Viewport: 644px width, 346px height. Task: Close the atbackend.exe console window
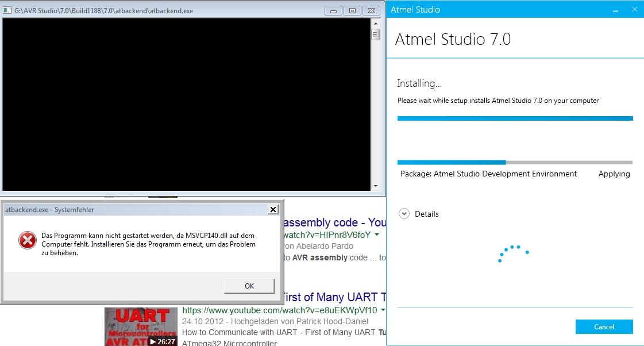pyautogui.click(x=371, y=11)
